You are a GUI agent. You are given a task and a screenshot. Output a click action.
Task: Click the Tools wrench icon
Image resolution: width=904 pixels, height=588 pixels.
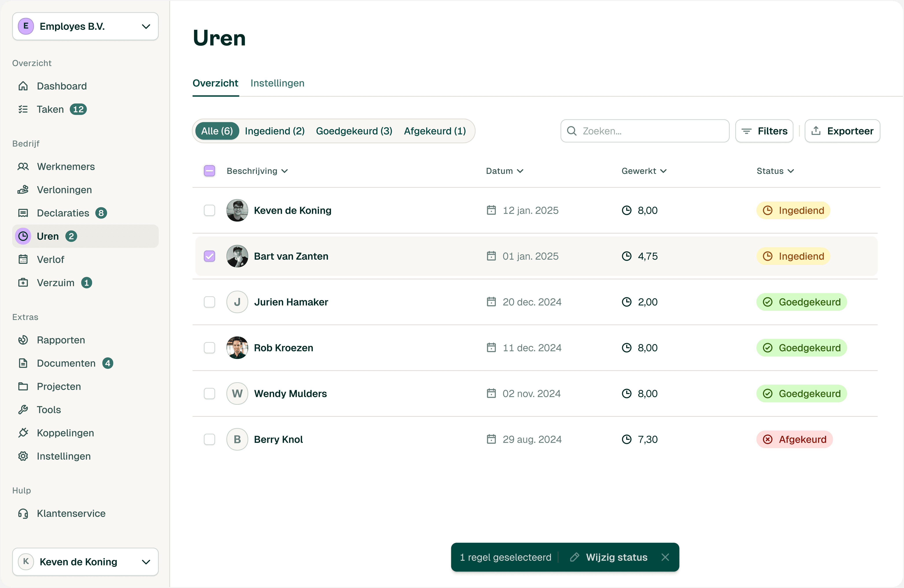23,410
